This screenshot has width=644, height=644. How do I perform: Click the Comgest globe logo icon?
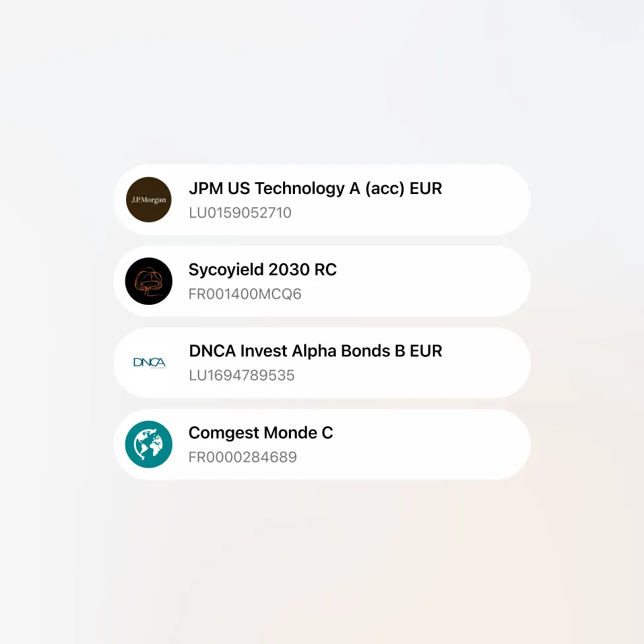(148, 444)
